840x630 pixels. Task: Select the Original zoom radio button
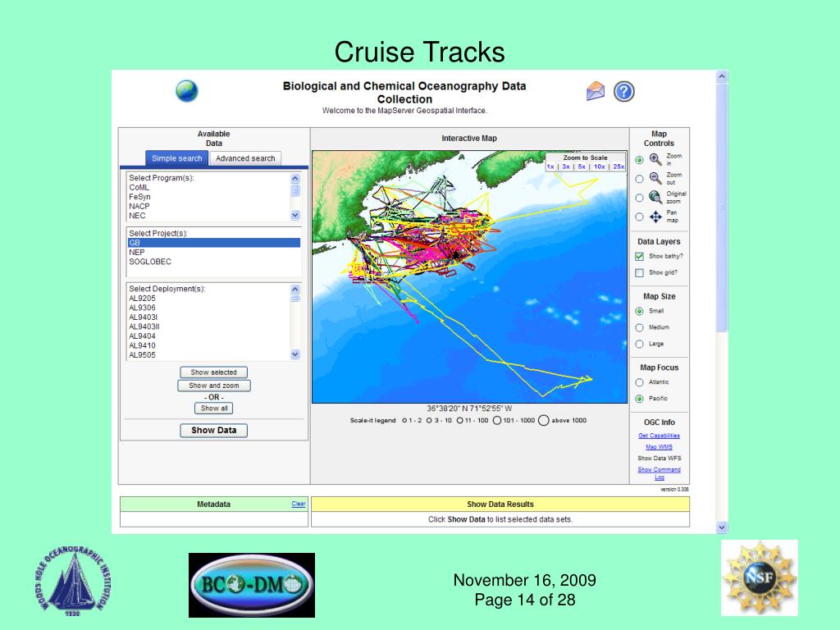click(x=639, y=198)
